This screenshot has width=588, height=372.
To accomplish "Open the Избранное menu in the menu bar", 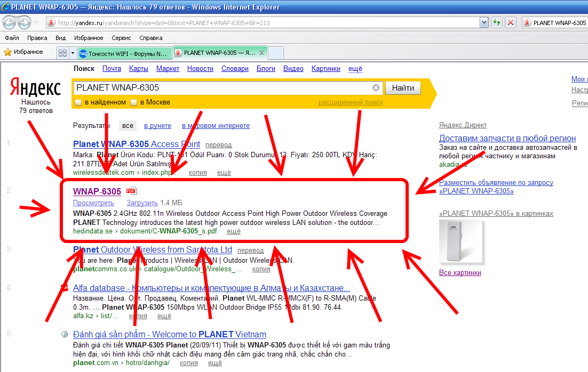I will pos(89,38).
